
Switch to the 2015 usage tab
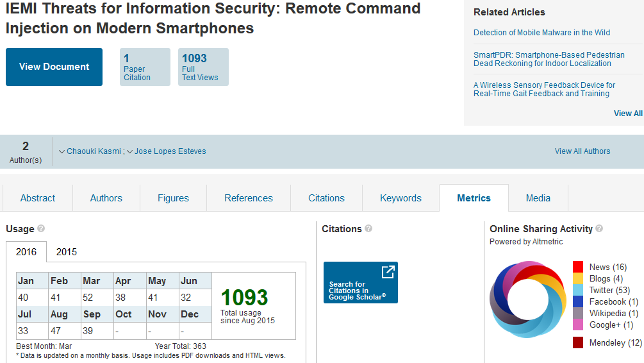click(x=67, y=252)
